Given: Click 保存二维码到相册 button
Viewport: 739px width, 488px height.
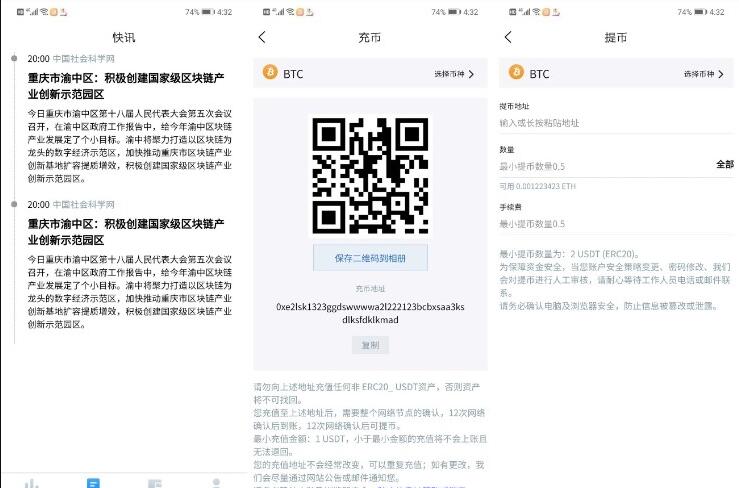Looking at the screenshot, I should point(370,258).
